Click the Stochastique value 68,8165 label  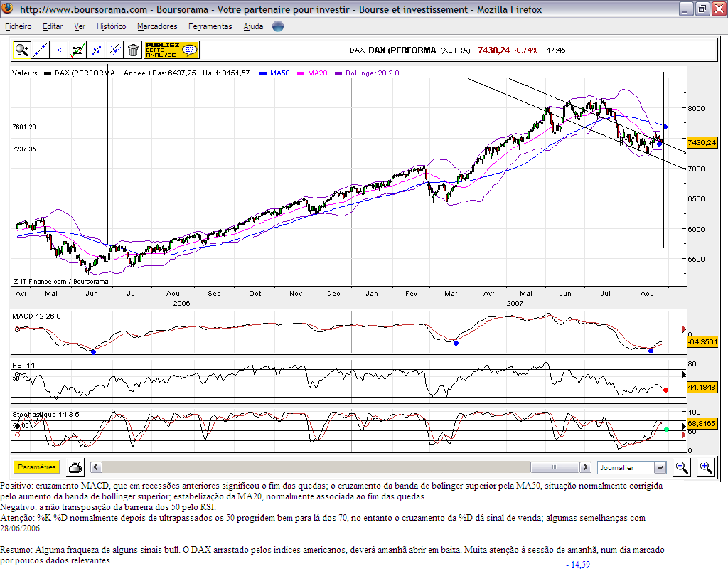(702, 424)
